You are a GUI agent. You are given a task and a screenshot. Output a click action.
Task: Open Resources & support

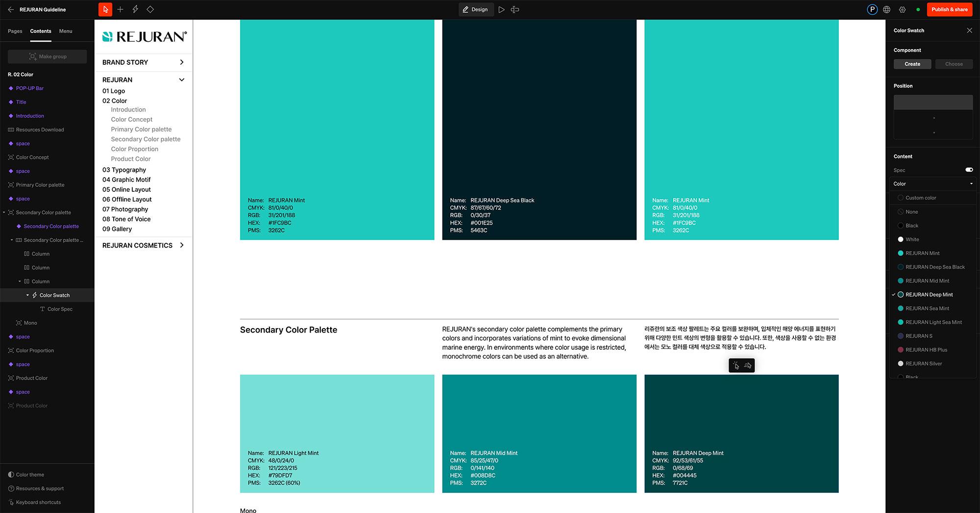click(x=36, y=488)
